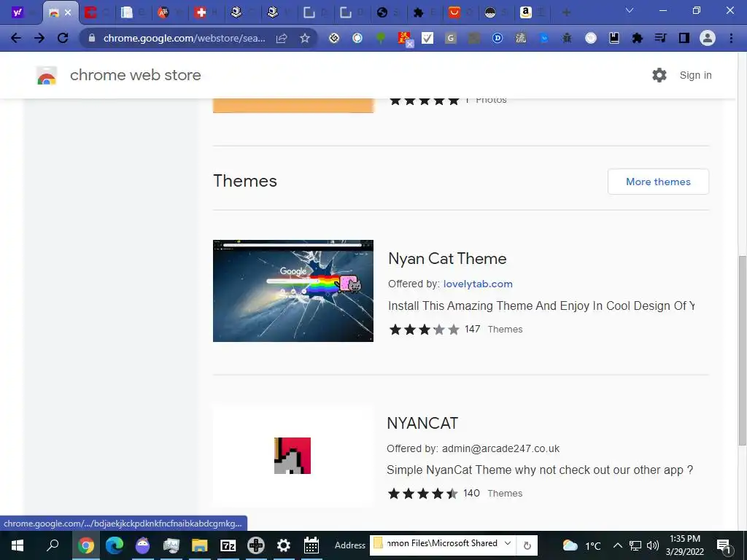Expand the tab search chevron
This screenshot has width=747, height=560.
point(630,10)
